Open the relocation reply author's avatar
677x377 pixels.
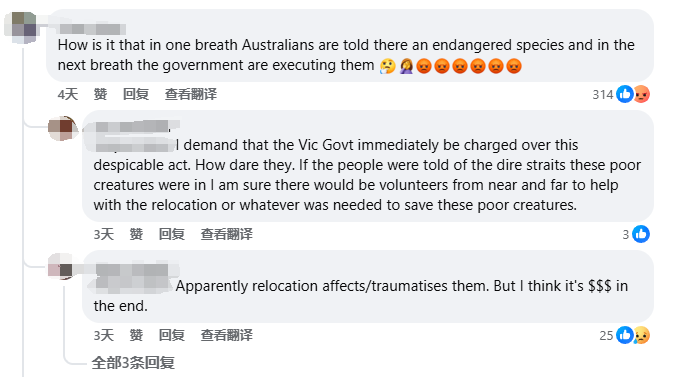pos(62,266)
